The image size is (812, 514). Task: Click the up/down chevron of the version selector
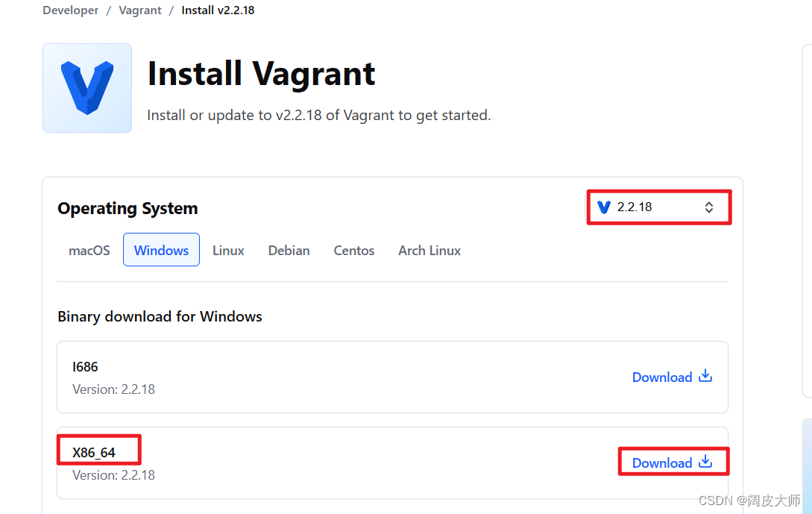click(709, 207)
